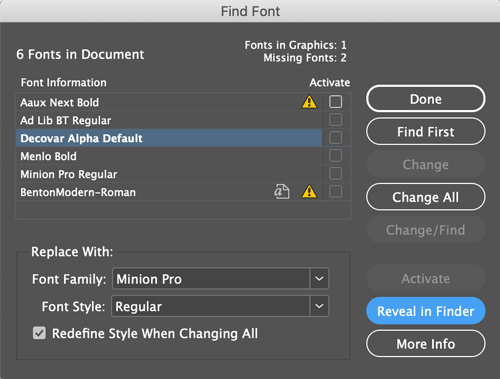Click warning icon beside BentonModern-Roman
This screenshot has height=379, width=500.
point(309,192)
